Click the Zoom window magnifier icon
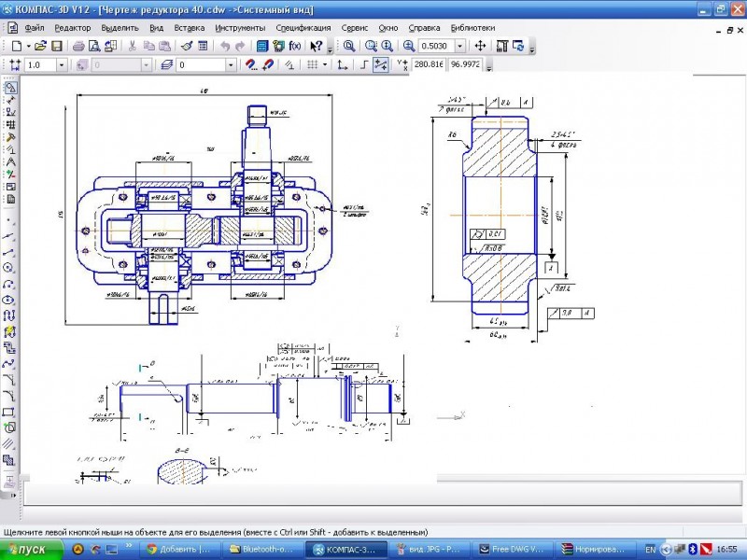 coord(372,46)
